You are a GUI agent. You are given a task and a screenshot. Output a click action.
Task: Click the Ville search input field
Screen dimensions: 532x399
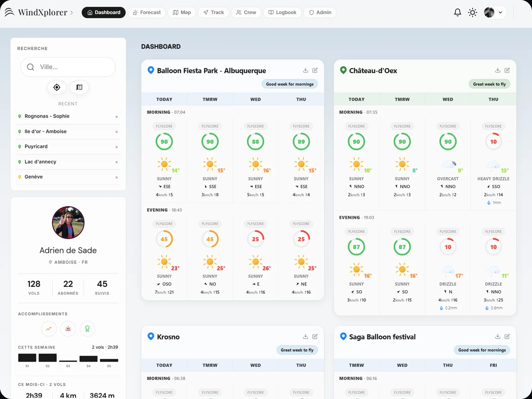[68, 67]
